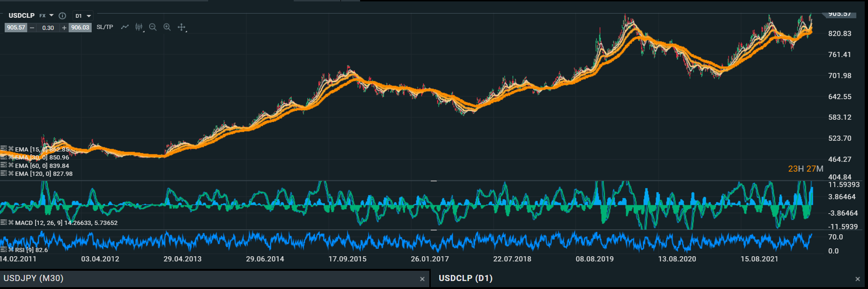Select the crosshair move tool
The height and width of the screenshot is (289, 868).
pyautogui.click(x=182, y=27)
